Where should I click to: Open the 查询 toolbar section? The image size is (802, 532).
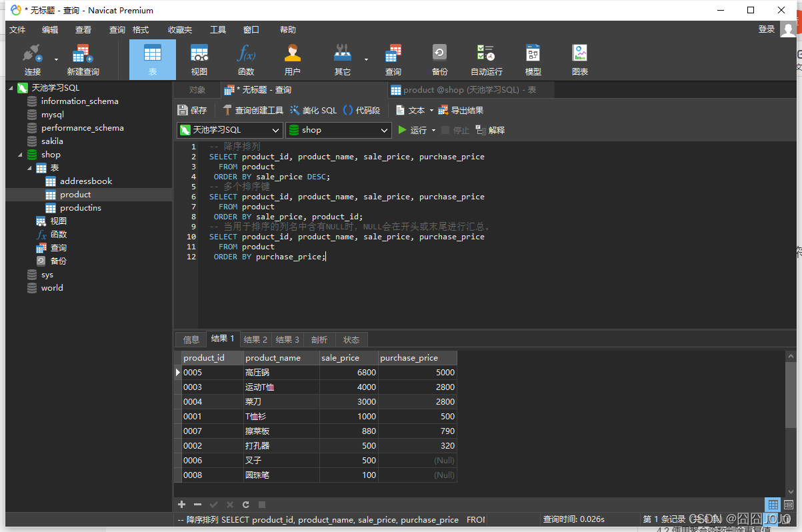(393, 59)
